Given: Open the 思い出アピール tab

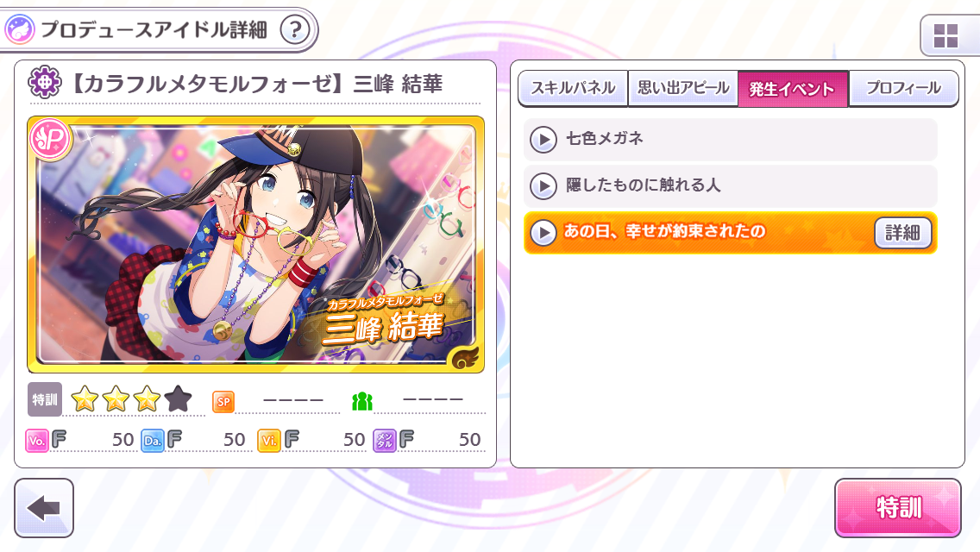Looking at the screenshot, I should (x=683, y=88).
